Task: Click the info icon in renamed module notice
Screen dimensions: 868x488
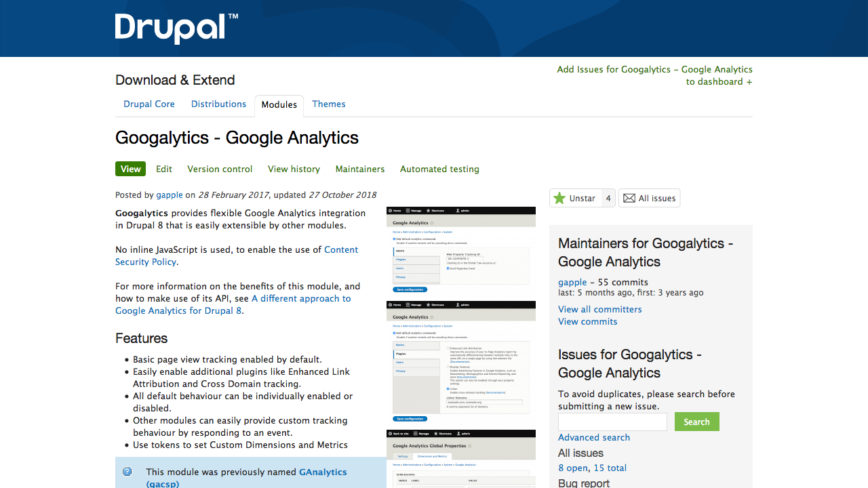Action: [x=127, y=472]
